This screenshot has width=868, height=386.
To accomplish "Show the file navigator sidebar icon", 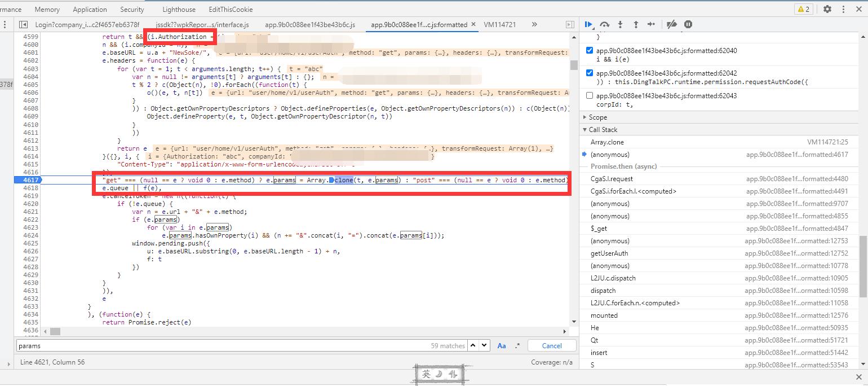I will point(23,24).
